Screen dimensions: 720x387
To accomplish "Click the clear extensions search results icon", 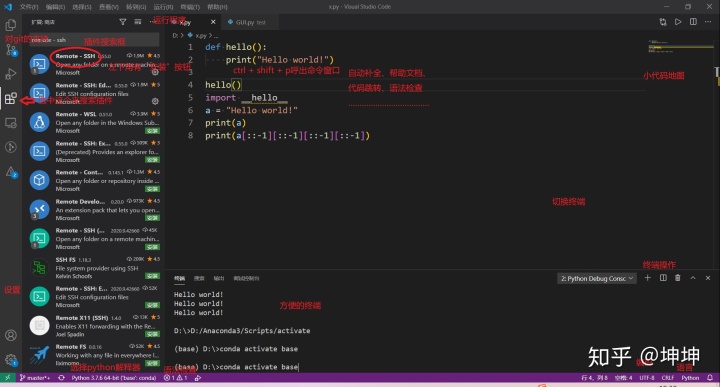I will (137, 22).
